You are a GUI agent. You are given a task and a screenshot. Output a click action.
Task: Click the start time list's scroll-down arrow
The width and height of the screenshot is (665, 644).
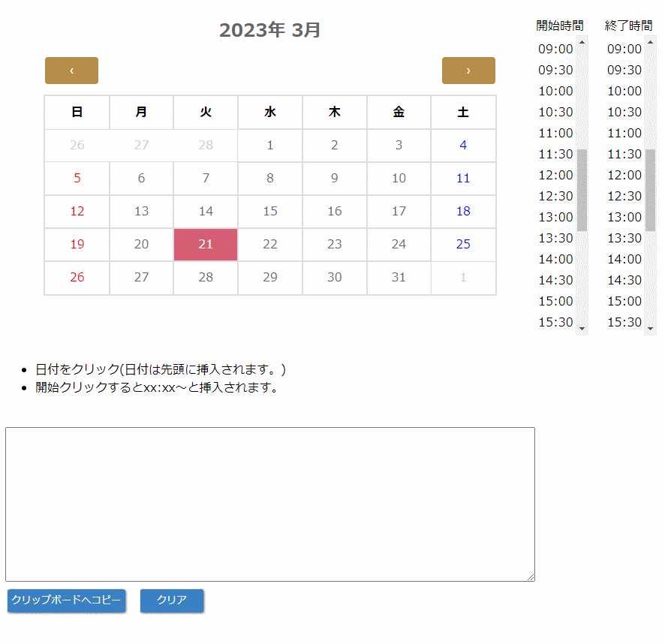(x=582, y=329)
